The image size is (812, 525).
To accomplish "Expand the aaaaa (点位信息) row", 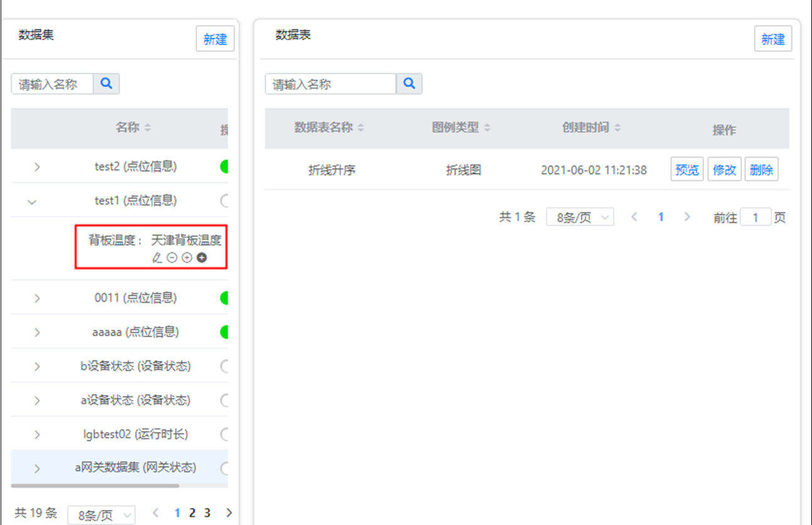I will click(37, 332).
